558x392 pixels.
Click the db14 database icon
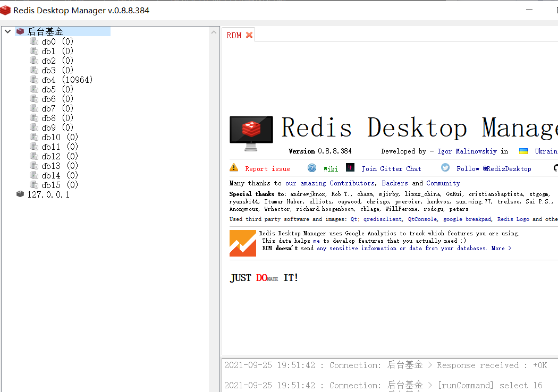34,175
